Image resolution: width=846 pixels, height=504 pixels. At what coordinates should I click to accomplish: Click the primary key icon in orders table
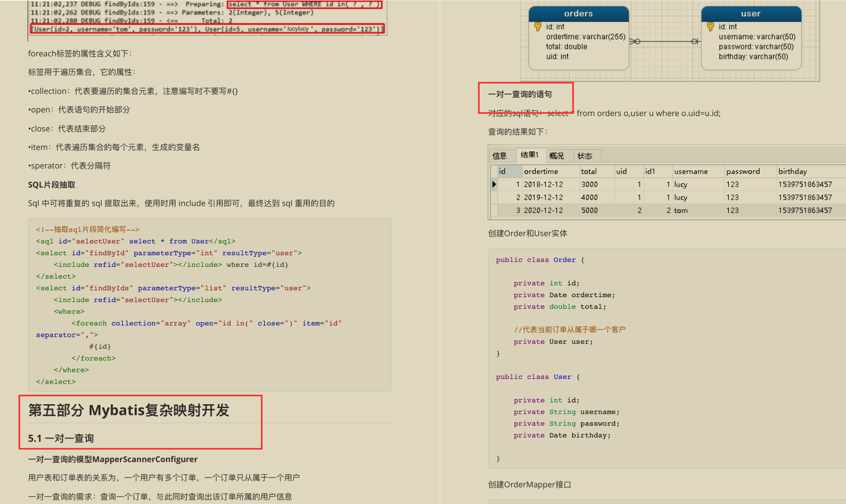click(x=537, y=26)
